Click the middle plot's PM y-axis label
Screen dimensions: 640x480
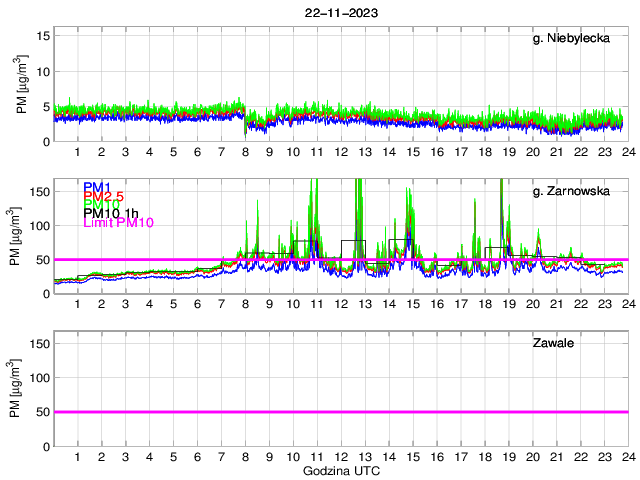click(23, 241)
